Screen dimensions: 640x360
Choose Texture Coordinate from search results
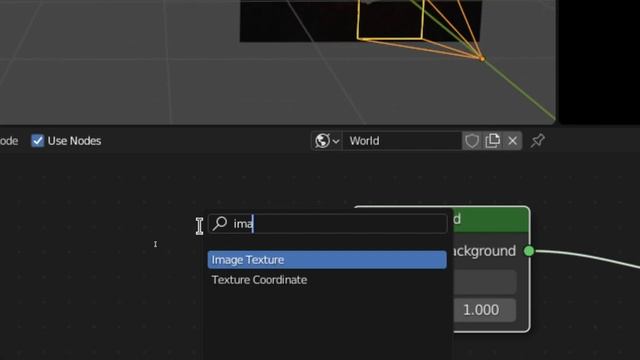pos(327,280)
